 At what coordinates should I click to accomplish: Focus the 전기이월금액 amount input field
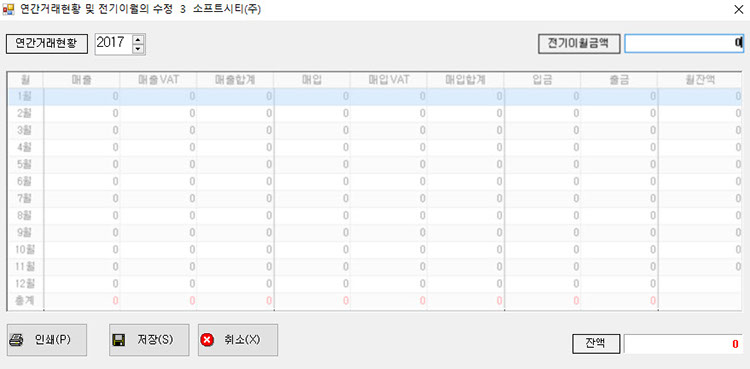pyautogui.click(x=684, y=44)
